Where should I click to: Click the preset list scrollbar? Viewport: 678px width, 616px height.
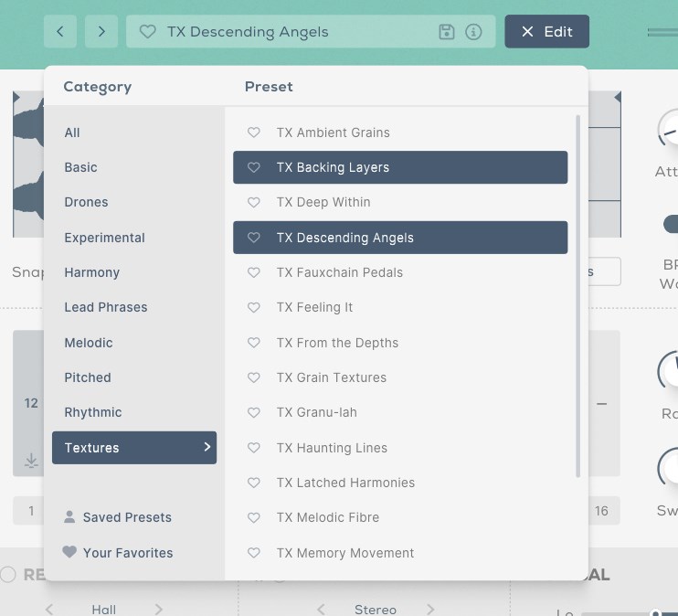pos(577,292)
